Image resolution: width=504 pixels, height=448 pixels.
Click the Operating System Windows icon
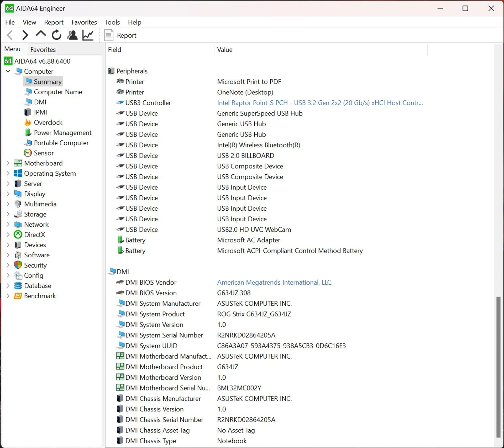pyautogui.click(x=18, y=173)
